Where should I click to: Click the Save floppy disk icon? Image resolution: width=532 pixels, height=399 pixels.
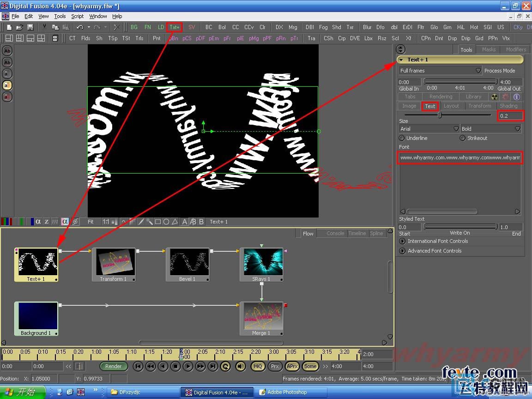(30, 27)
